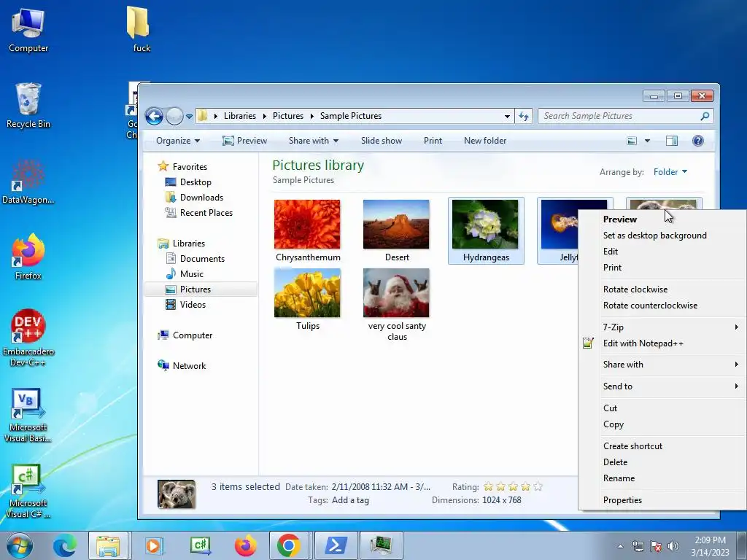Image resolution: width=747 pixels, height=560 pixels.
Task: Open the Organize dropdown menu
Action: [178, 141]
